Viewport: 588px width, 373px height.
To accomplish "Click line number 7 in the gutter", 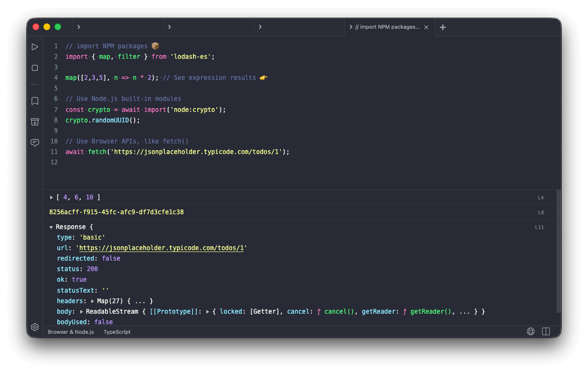I will [x=55, y=110].
